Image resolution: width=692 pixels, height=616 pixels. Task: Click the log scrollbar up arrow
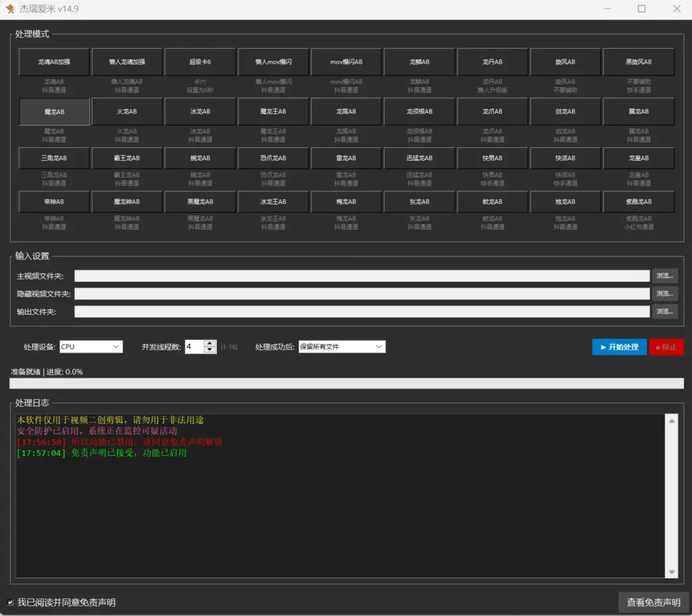click(671, 421)
